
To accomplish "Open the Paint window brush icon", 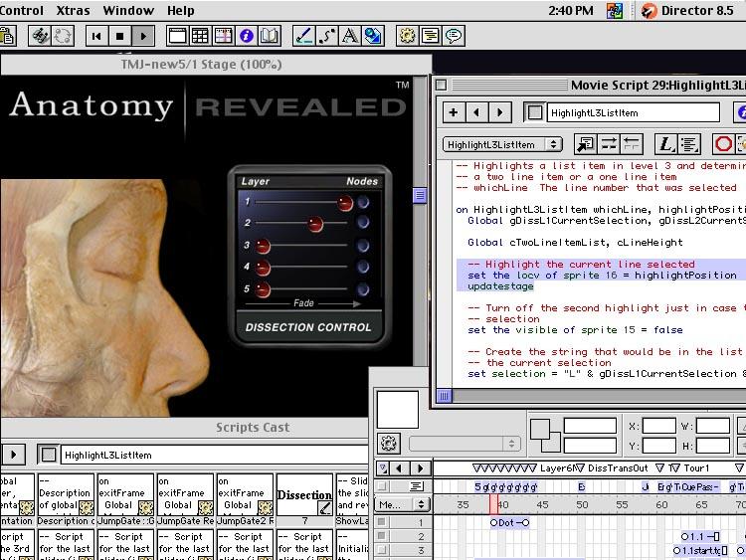I will 303,36.
